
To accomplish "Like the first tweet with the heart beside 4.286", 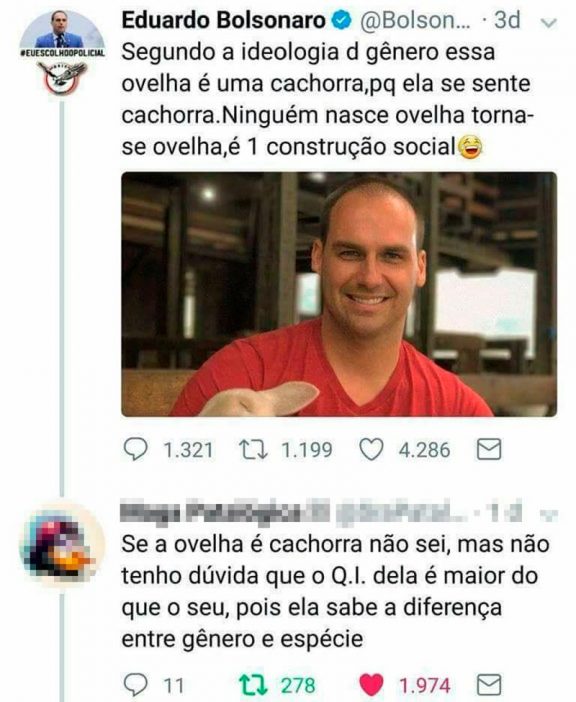I will (371, 450).
